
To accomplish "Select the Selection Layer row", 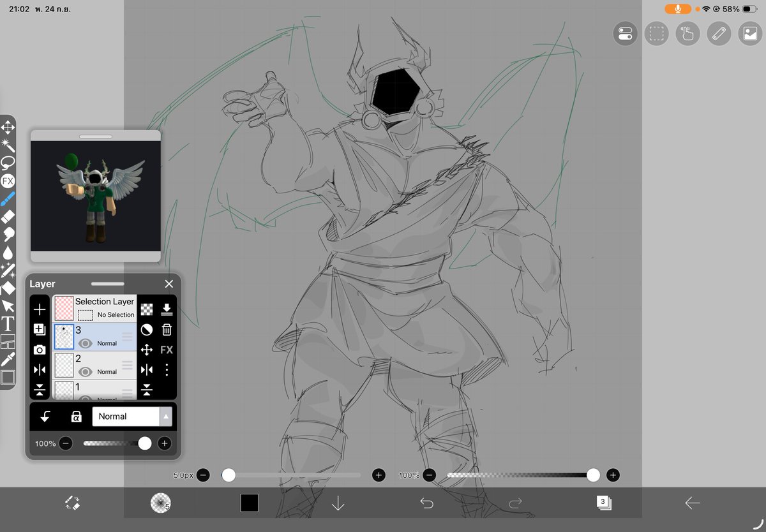I will point(94,308).
